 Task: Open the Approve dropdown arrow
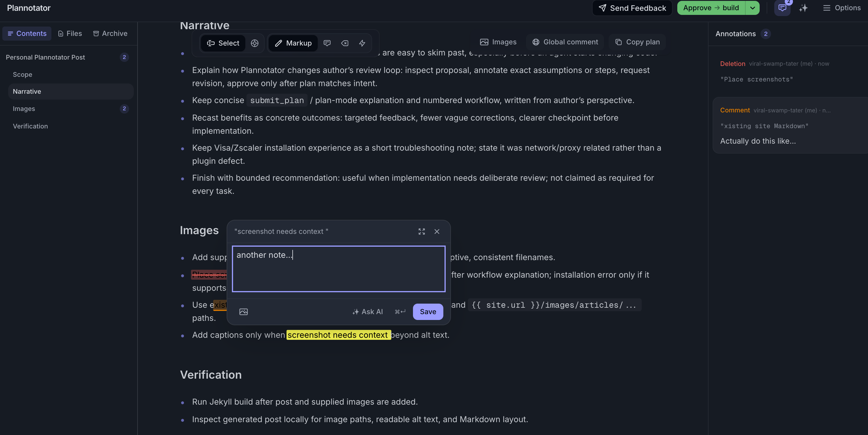pos(752,8)
